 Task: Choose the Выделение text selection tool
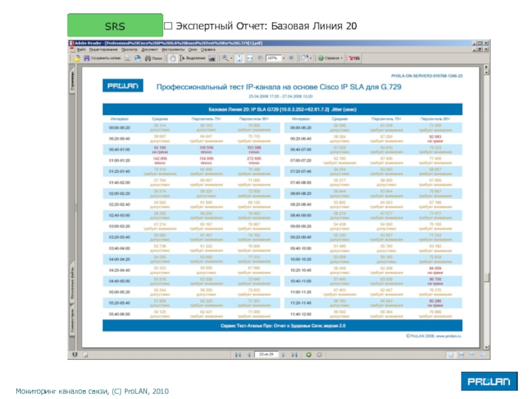192,59
